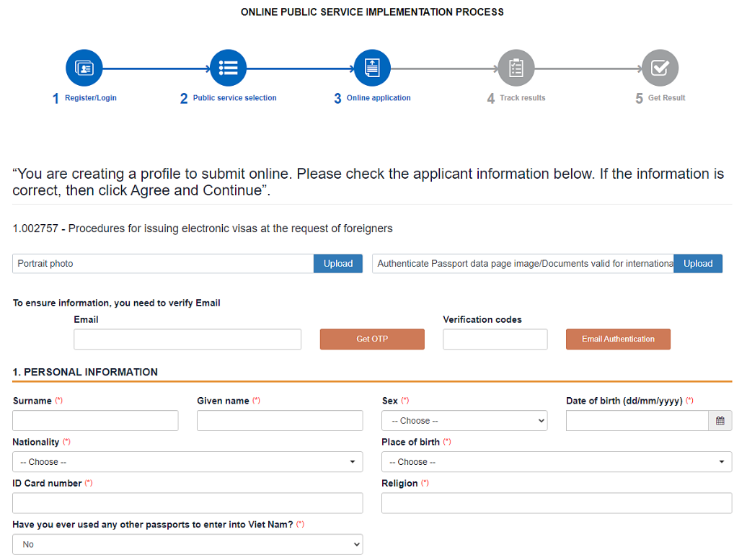This screenshot has width=747, height=560.
Task: Click the Track results clipboard icon
Action: coord(516,68)
